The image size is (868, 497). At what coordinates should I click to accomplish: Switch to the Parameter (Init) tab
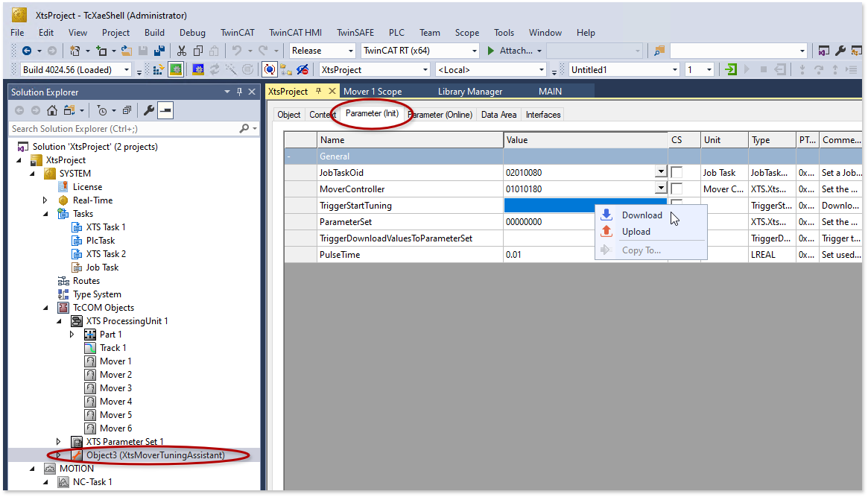click(x=372, y=113)
